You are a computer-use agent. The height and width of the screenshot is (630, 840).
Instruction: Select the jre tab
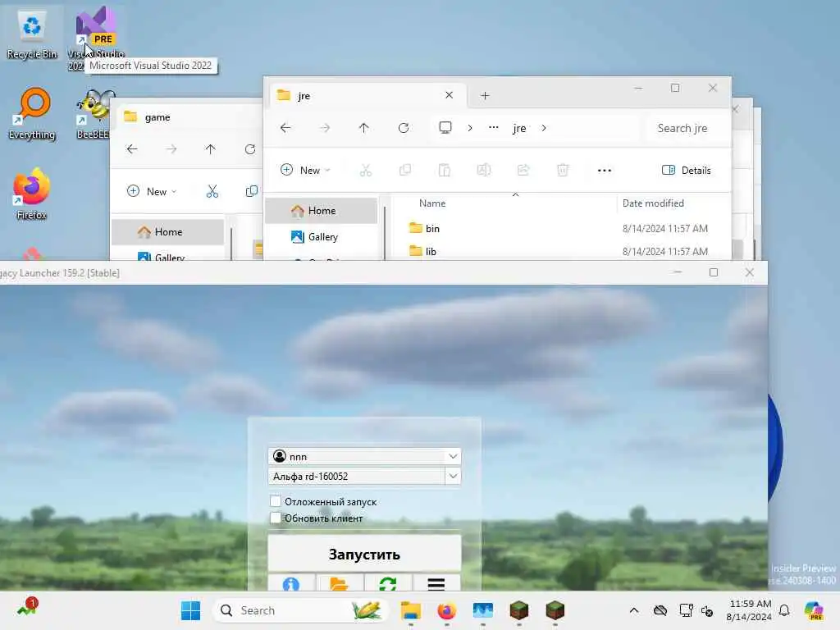pos(367,95)
